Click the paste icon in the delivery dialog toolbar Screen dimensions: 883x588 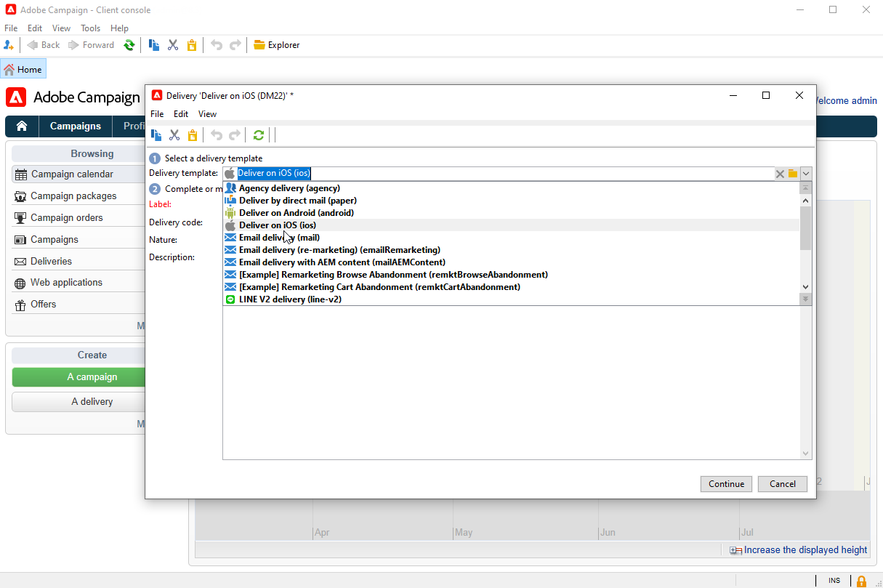[193, 134]
